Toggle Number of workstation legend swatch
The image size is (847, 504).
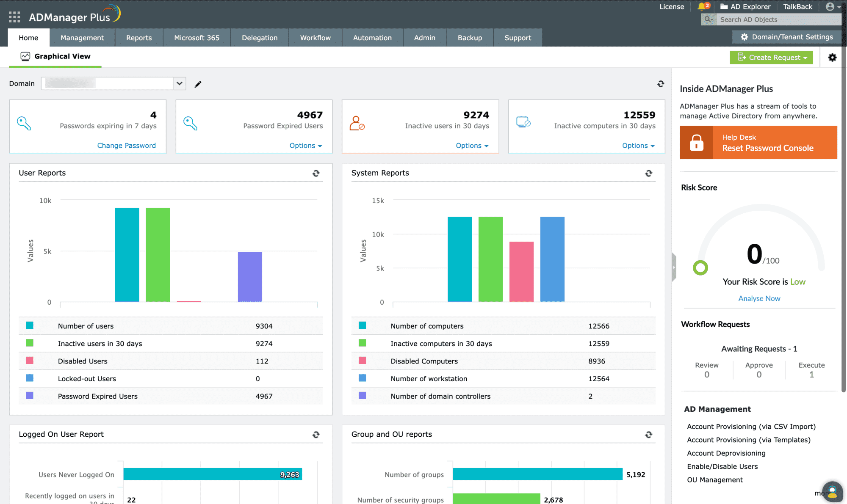point(362,378)
